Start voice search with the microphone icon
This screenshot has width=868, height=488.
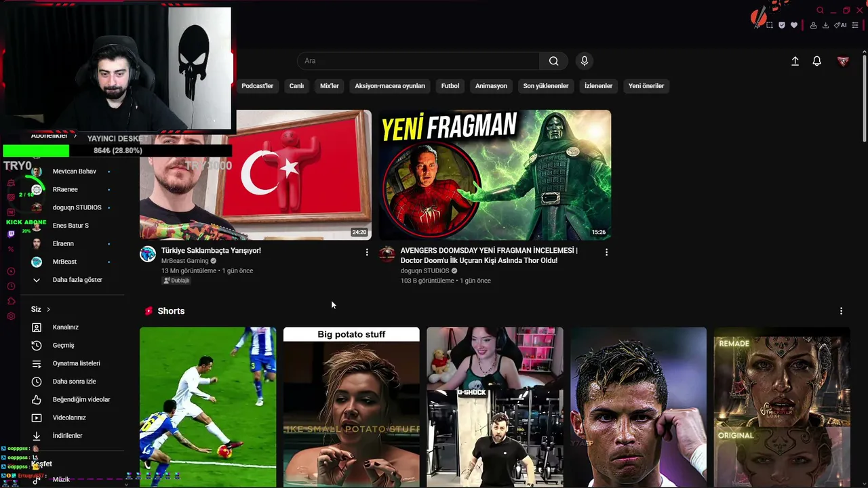(585, 61)
